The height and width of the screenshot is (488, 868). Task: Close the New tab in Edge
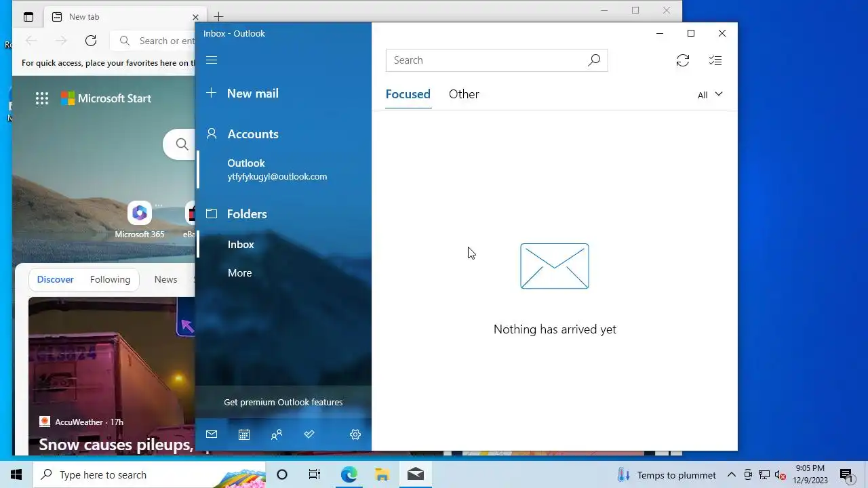point(195,17)
